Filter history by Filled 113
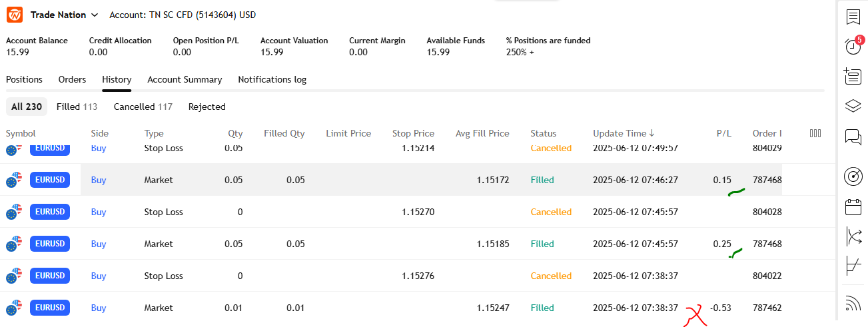Image resolution: width=868 pixels, height=327 pixels. pos(77,107)
